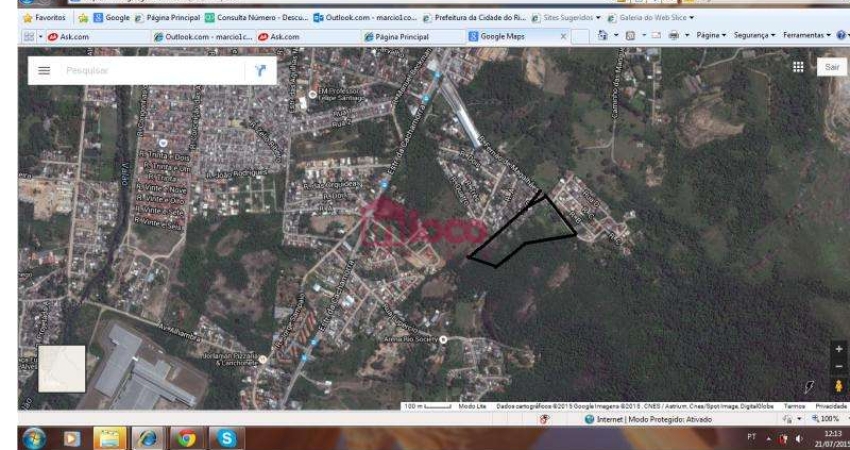Click the Print icon

coord(674,35)
